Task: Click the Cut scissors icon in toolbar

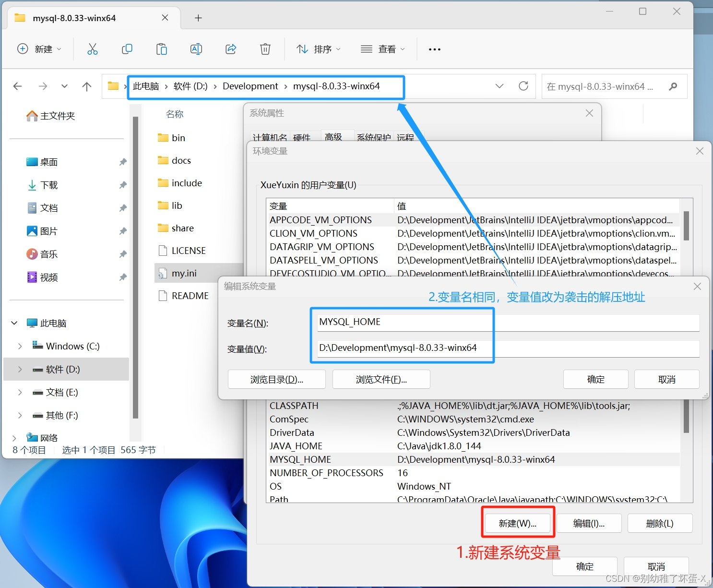Action: (x=93, y=49)
